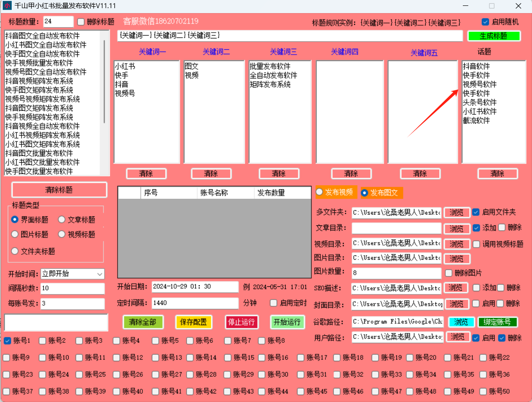Clear the 关键词二 list with 清除

[211, 173]
